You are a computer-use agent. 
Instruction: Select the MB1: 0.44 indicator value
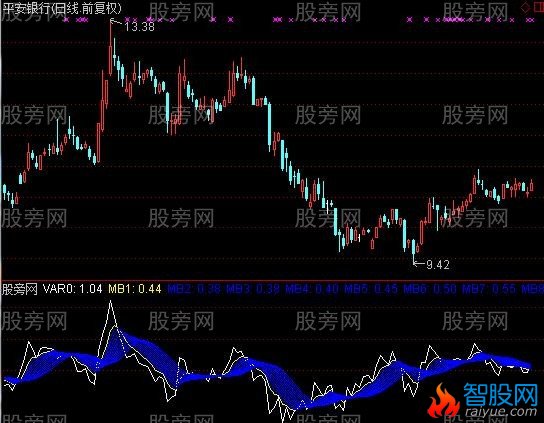point(135,289)
